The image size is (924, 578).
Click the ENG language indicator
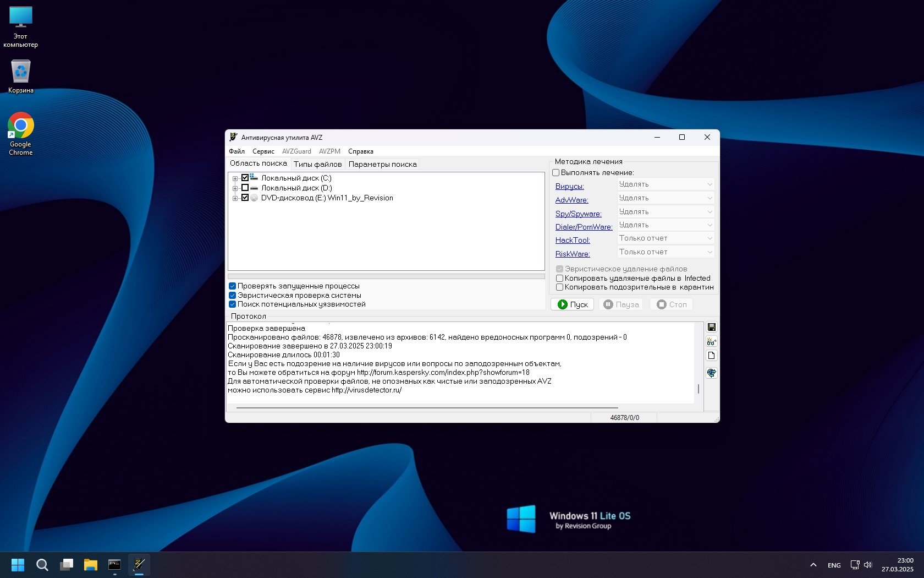click(x=834, y=565)
